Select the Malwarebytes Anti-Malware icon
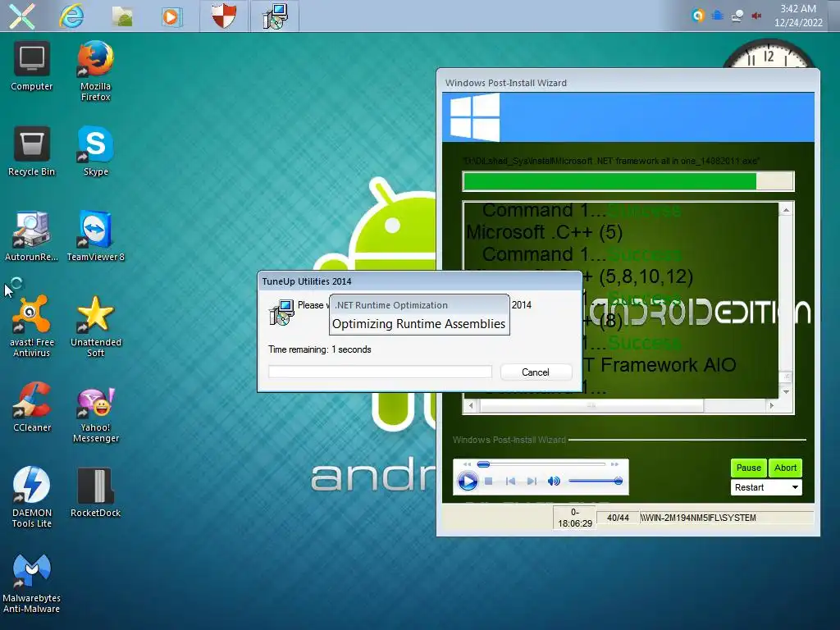840x630 pixels. pyautogui.click(x=32, y=583)
